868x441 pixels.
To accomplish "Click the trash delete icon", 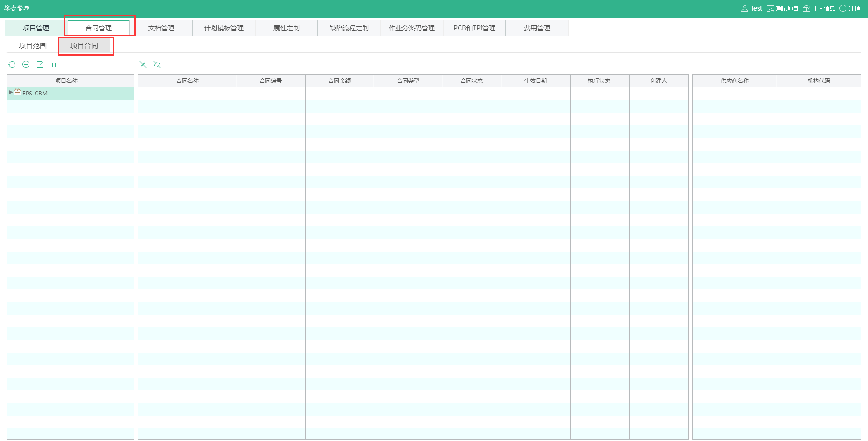I will (54, 65).
